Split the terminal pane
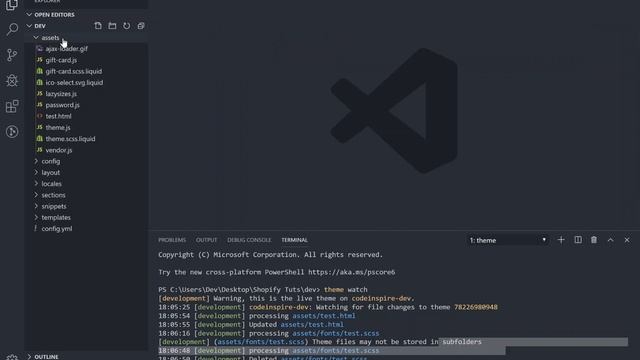Image resolution: width=640 pixels, height=360 pixels. pyautogui.click(x=578, y=240)
